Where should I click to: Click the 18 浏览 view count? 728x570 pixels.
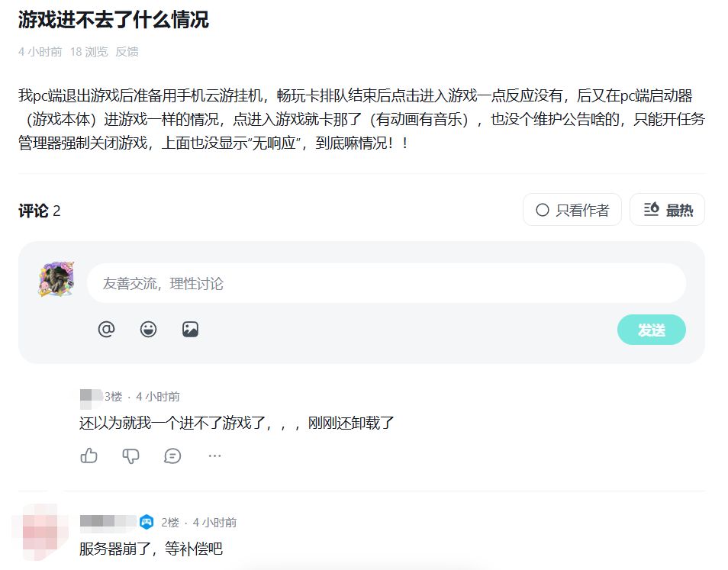click(x=89, y=52)
